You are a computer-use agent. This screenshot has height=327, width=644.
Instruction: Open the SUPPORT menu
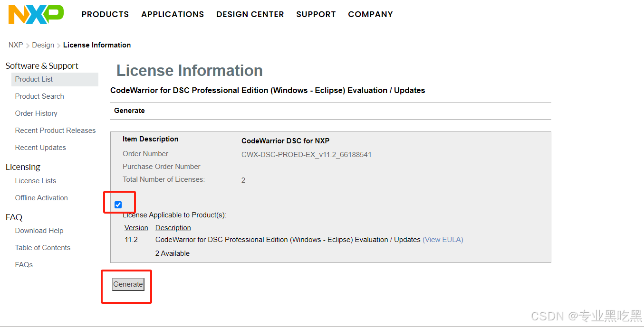(x=316, y=14)
